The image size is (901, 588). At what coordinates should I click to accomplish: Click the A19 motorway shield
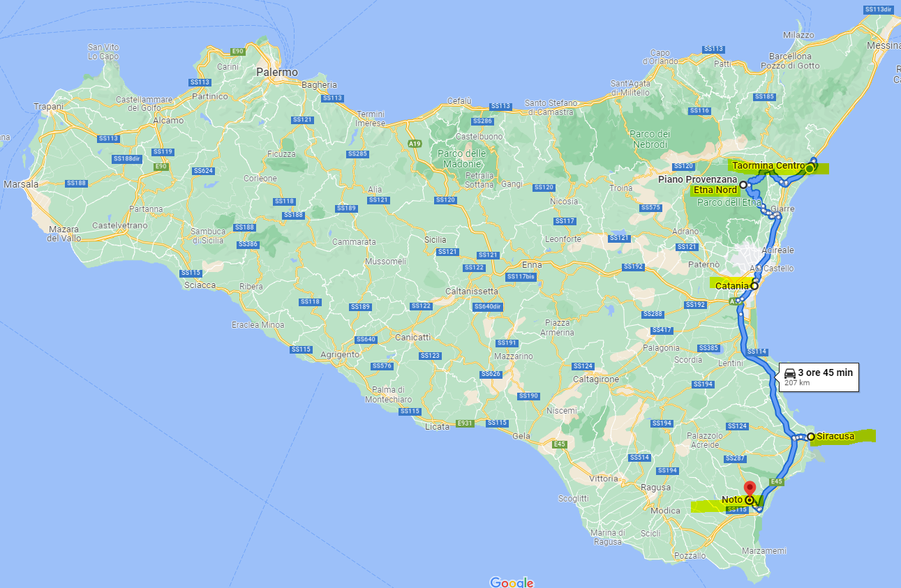pyautogui.click(x=415, y=144)
